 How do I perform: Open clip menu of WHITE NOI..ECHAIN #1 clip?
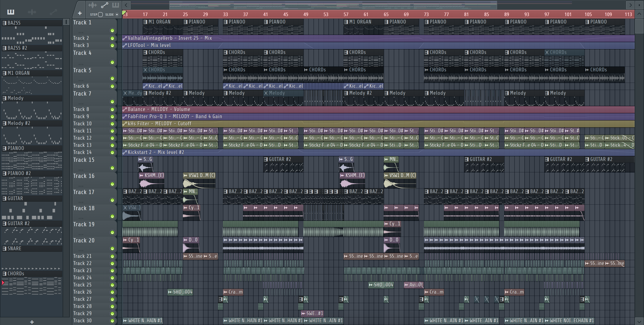click(547, 321)
